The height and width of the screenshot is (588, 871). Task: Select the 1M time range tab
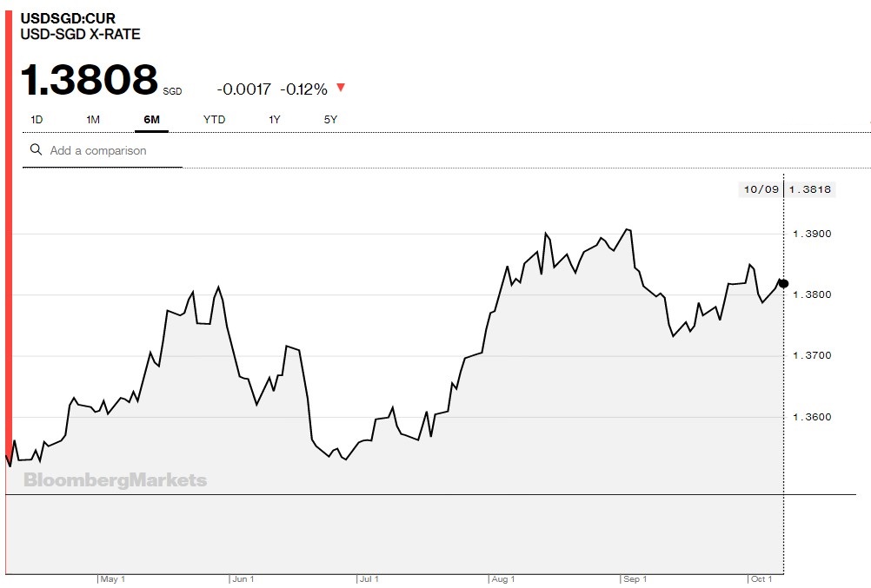coord(93,119)
